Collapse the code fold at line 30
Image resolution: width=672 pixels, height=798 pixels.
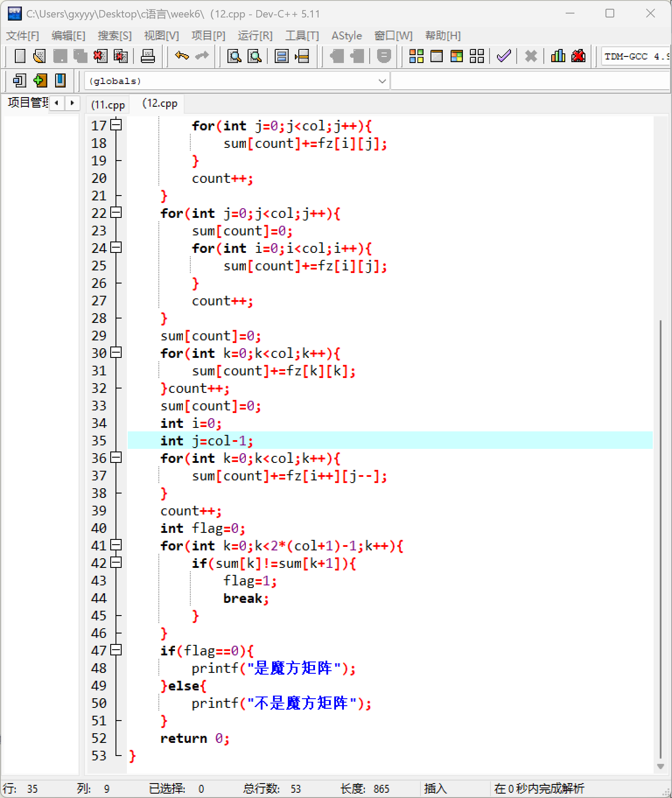[116, 353]
